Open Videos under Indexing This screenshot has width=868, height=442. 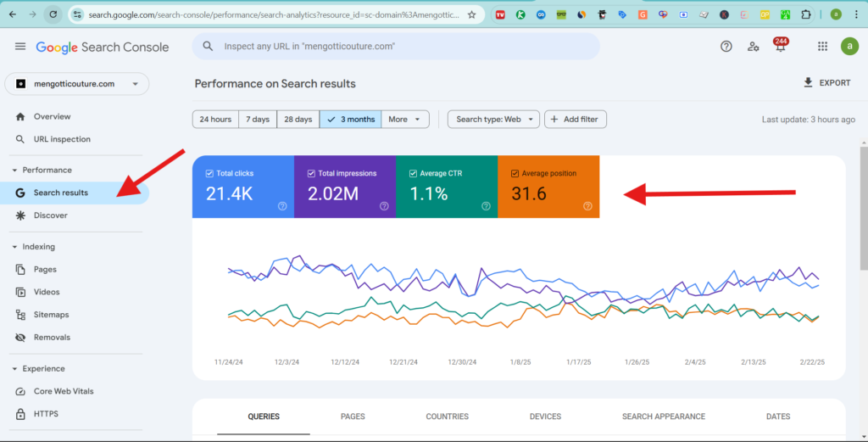click(75, 292)
